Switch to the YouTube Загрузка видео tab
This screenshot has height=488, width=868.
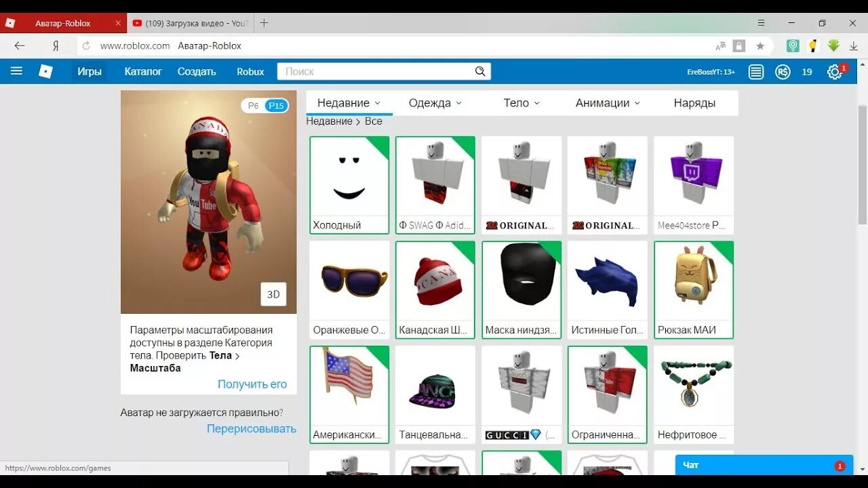pyautogui.click(x=190, y=23)
